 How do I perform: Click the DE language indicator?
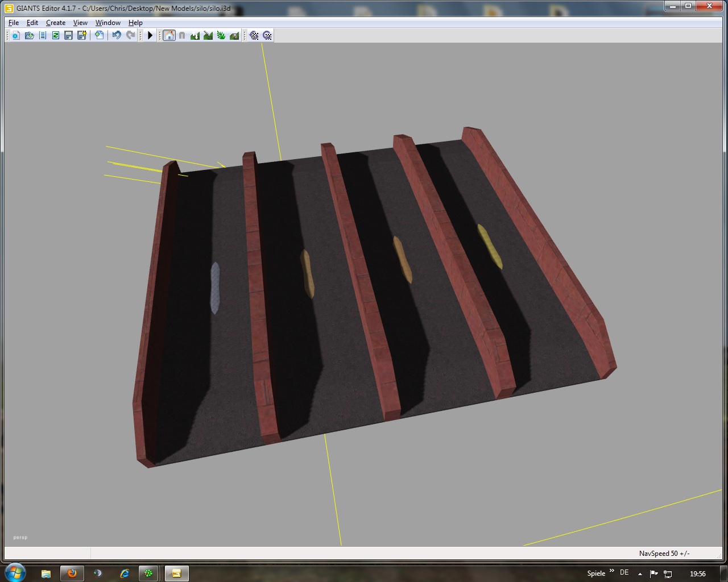(x=624, y=573)
